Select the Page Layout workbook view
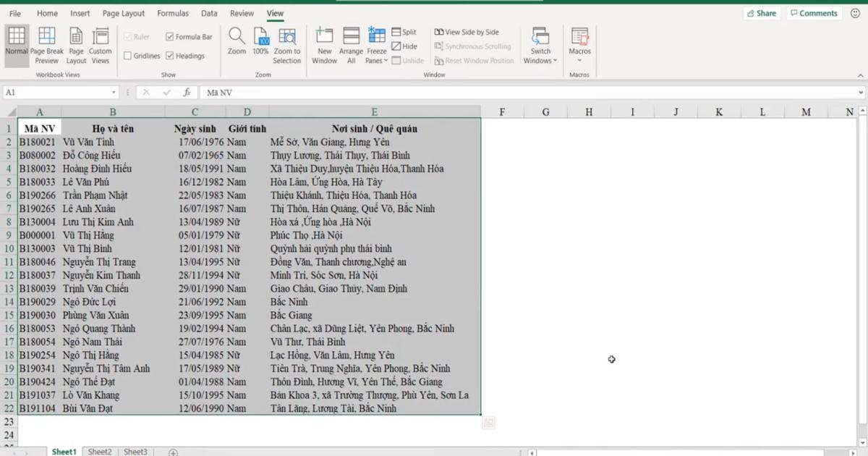Screen dimensions: 868x456 75,43
